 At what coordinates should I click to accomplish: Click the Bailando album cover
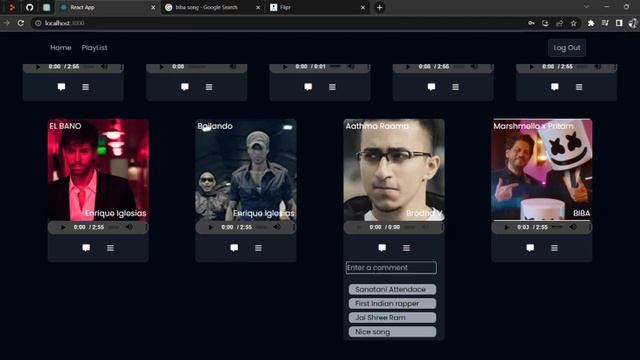246,170
